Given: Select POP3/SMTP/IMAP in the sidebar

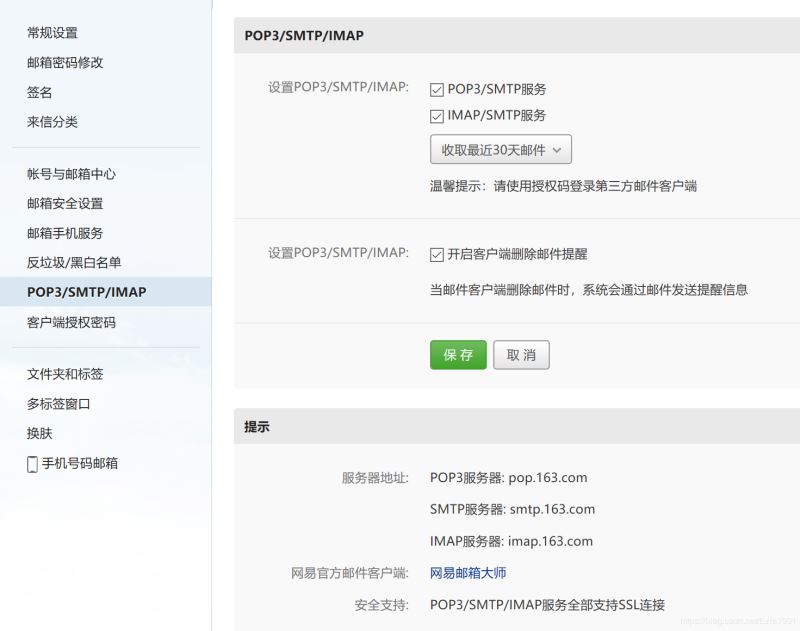Looking at the screenshot, I should pos(86,292).
